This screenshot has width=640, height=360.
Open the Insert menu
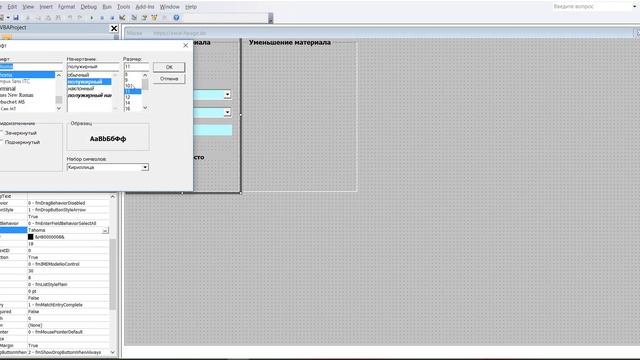point(46,7)
